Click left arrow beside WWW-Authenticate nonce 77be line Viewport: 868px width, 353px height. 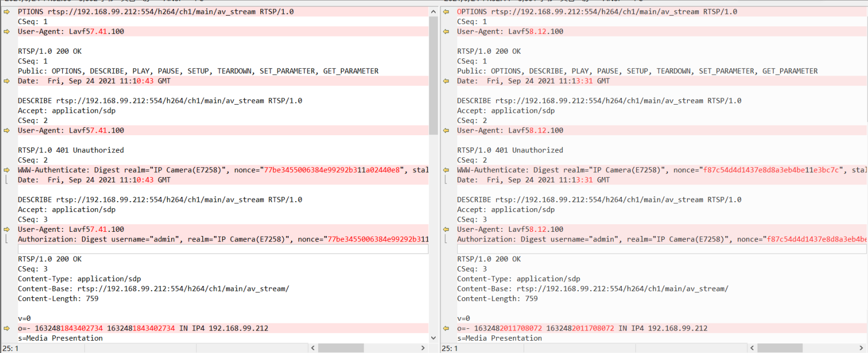6,170
